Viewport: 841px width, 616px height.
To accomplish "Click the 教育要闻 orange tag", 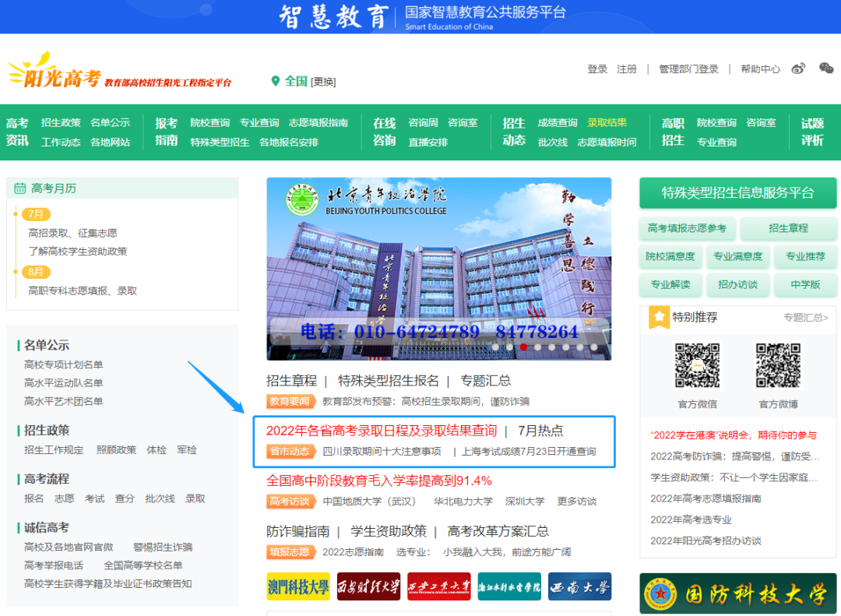I will click(290, 401).
